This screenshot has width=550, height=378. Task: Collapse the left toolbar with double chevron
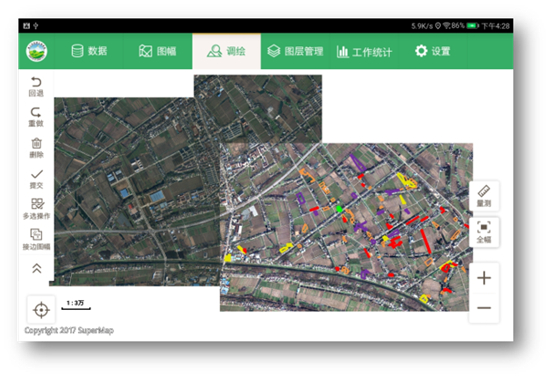click(36, 269)
